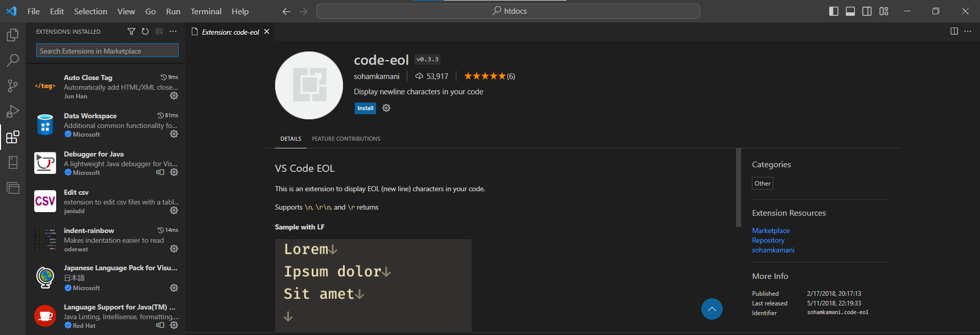Focus the Search Extensions in Marketplace field
This screenshot has height=335, width=980.
pyautogui.click(x=107, y=50)
